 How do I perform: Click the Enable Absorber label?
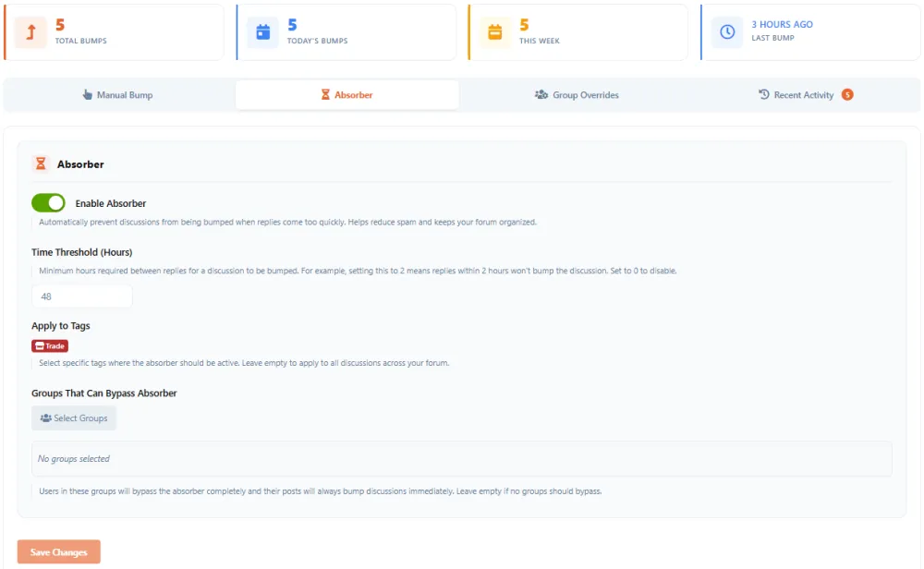(x=111, y=203)
